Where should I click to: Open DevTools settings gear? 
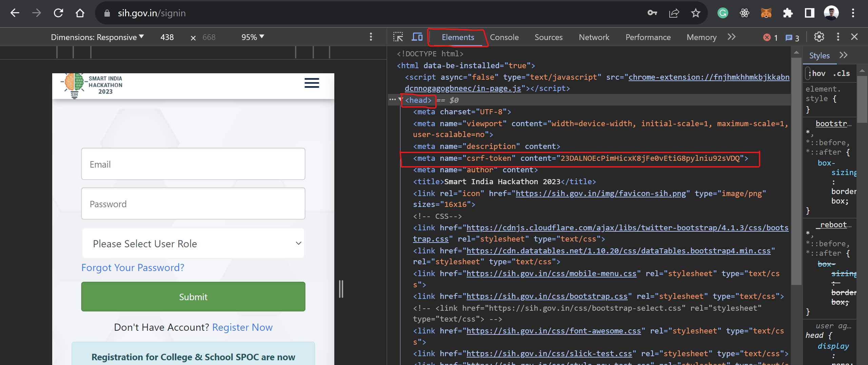click(819, 37)
